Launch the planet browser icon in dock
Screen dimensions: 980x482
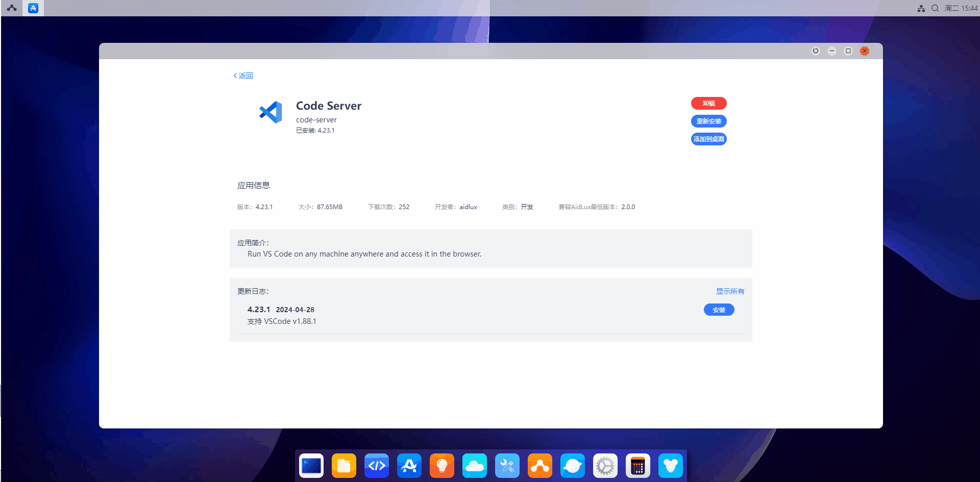(573, 466)
